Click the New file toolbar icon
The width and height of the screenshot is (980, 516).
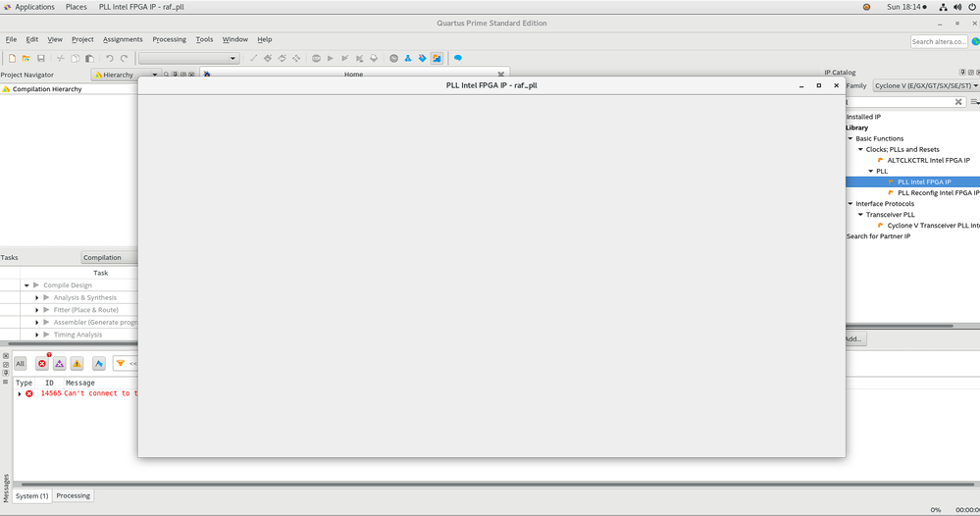pyautogui.click(x=12, y=58)
